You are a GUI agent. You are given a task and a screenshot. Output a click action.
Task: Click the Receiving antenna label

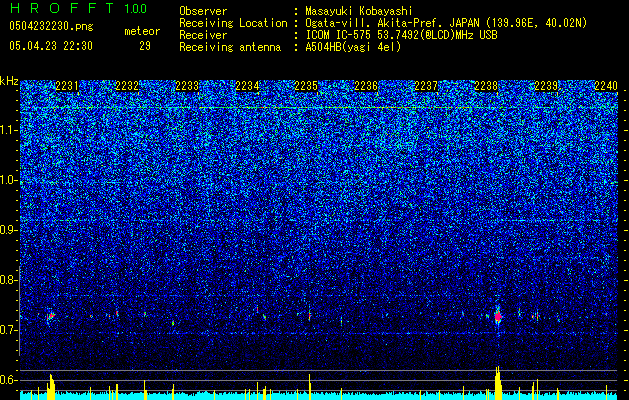coord(230,47)
